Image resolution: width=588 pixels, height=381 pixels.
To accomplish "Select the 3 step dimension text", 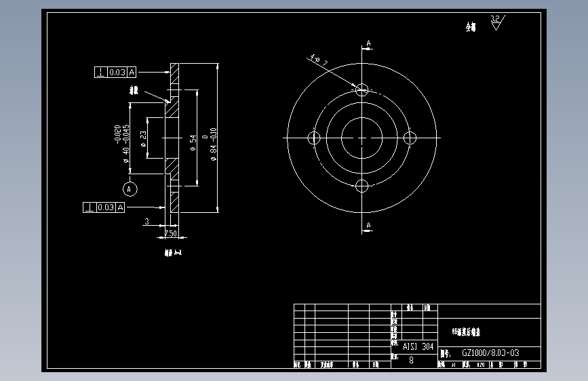I will coord(146,221).
